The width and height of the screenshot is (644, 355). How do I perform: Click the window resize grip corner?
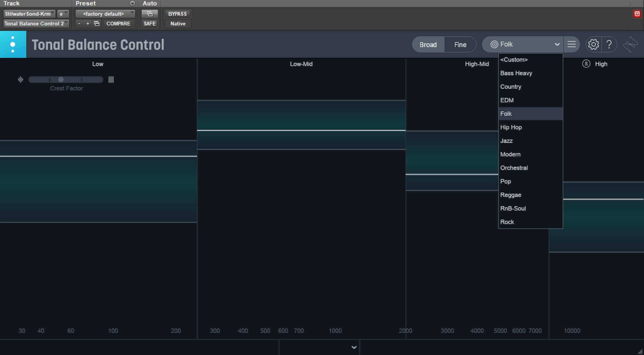[640, 351]
